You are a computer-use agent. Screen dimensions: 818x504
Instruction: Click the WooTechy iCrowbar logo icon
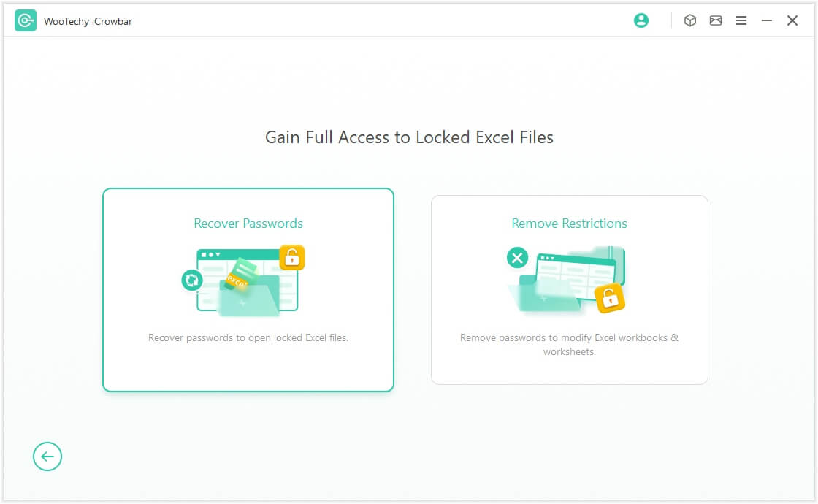tap(25, 21)
